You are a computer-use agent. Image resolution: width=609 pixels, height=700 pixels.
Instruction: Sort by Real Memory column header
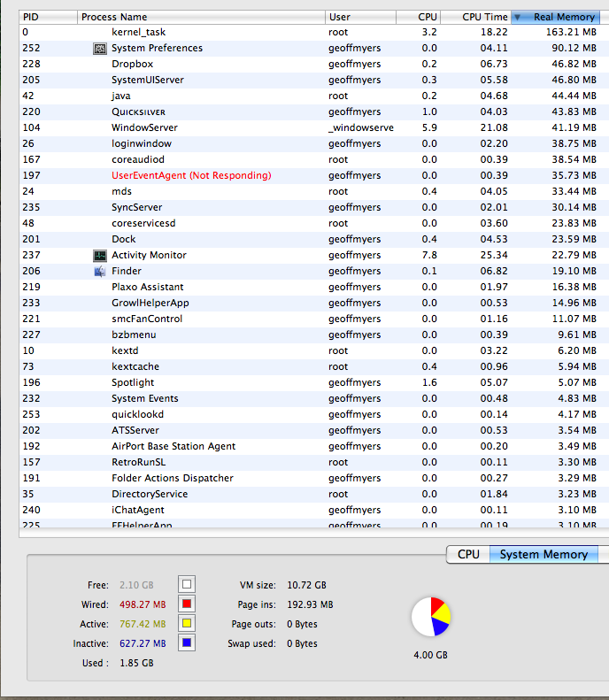[555, 17]
